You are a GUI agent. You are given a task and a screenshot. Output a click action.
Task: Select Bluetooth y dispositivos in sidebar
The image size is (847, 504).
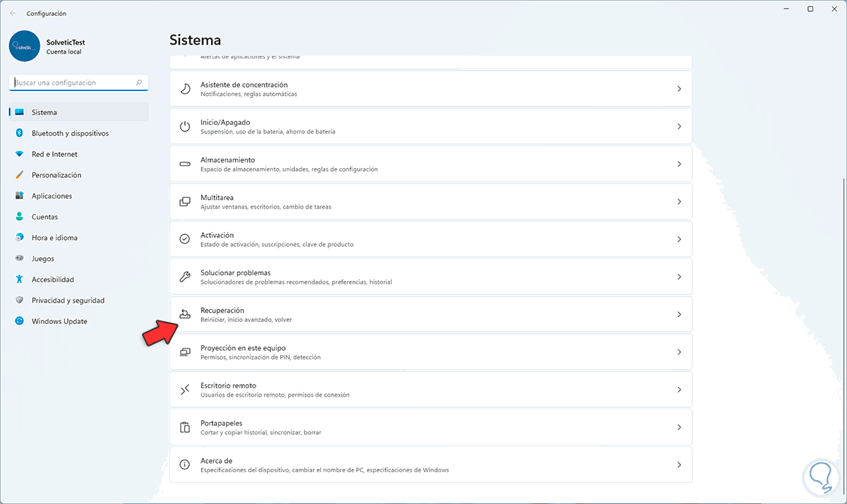[x=70, y=133]
